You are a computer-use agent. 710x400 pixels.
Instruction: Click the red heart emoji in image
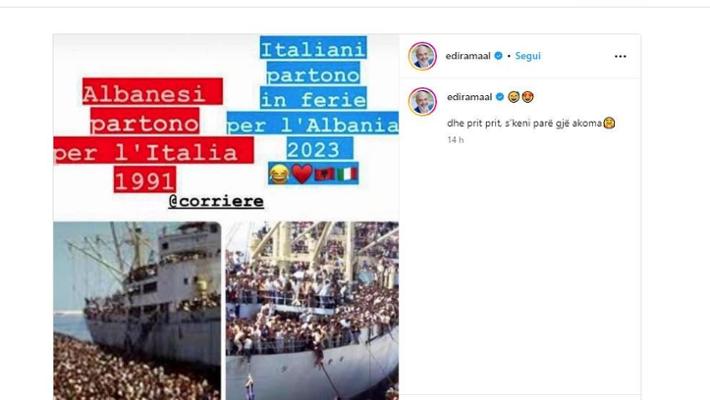click(x=302, y=173)
